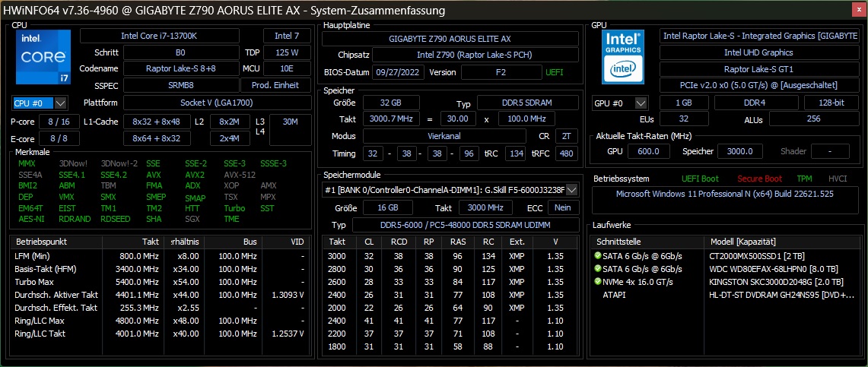Select the Codename field Raptor Lake-S 8+8
The height and width of the screenshot is (367, 868).
tap(180, 68)
